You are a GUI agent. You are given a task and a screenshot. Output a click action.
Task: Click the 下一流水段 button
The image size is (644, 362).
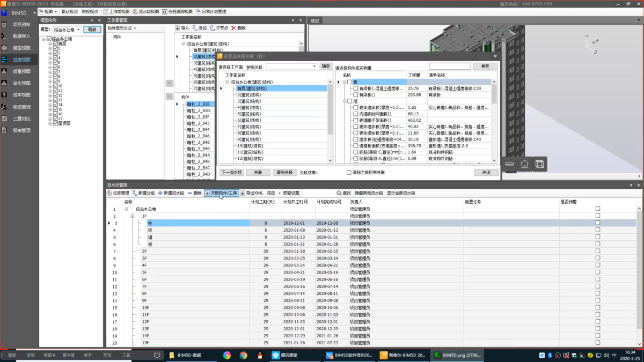(x=232, y=173)
